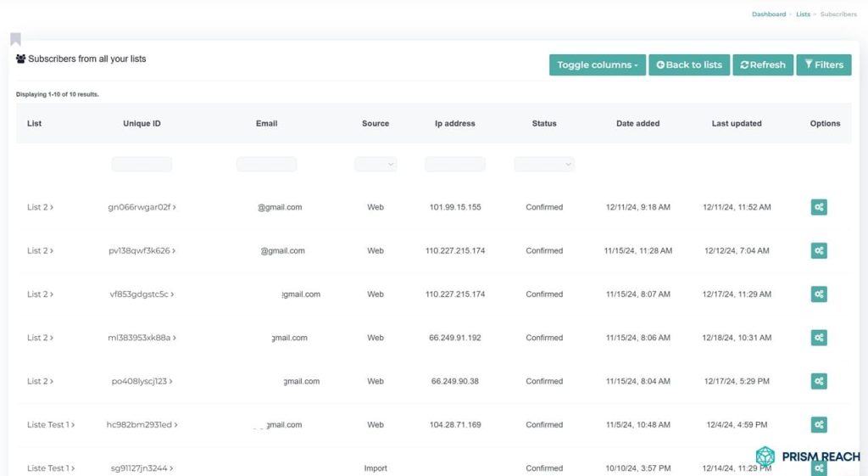Refresh the subscribers table
This screenshot has height=476, width=868.
point(762,65)
